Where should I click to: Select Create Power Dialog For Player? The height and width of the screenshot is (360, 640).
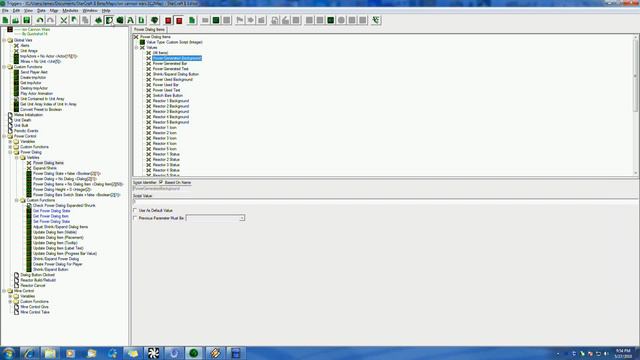pos(58,264)
